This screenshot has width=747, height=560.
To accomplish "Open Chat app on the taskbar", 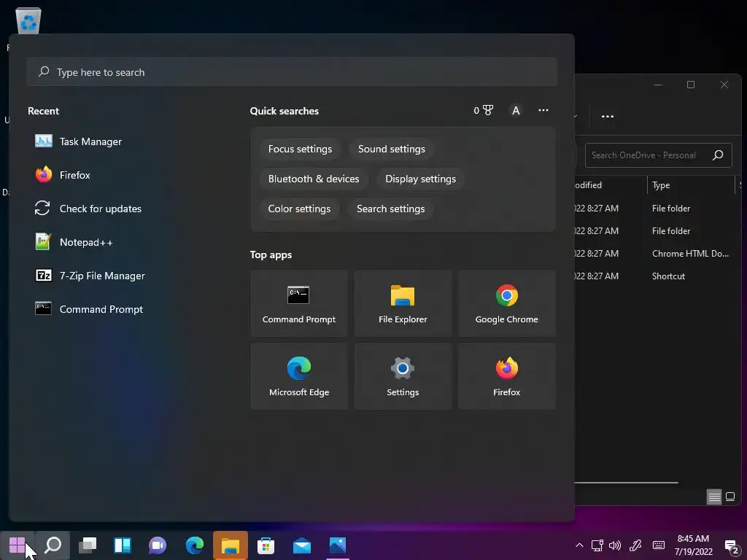I will pyautogui.click(x=158, y=545).
